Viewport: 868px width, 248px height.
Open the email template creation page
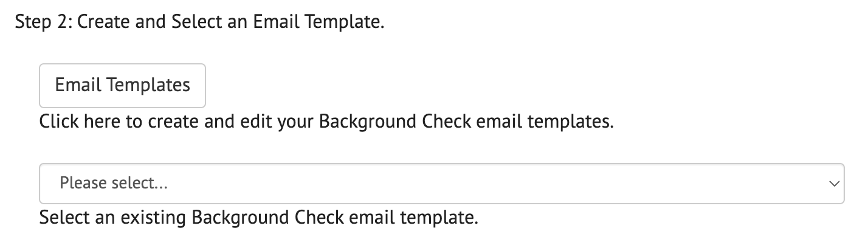(x=122, y=85)
